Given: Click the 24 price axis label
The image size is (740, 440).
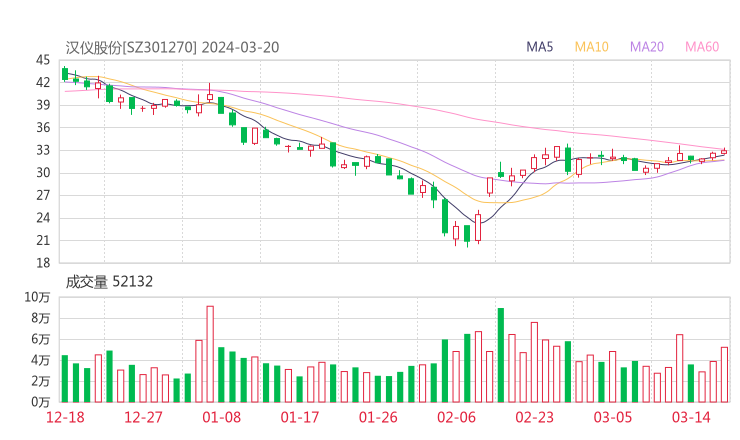Looking at the screenshot, I should (43, 218).
